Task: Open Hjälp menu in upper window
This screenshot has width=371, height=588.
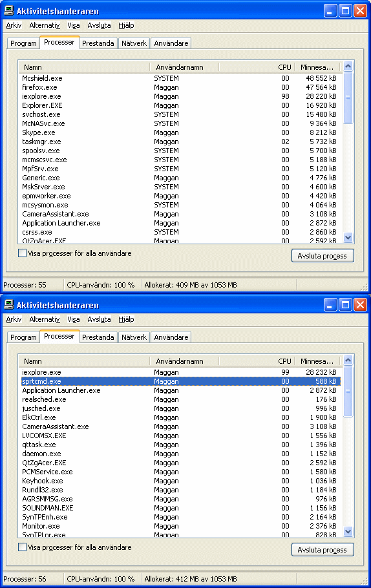Action: pyautogui.click(x=126, y=25)
